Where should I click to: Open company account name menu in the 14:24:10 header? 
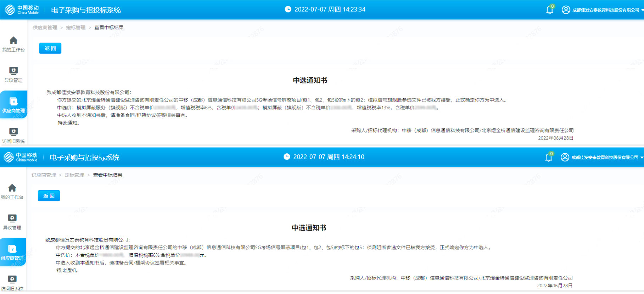[605, 158]
